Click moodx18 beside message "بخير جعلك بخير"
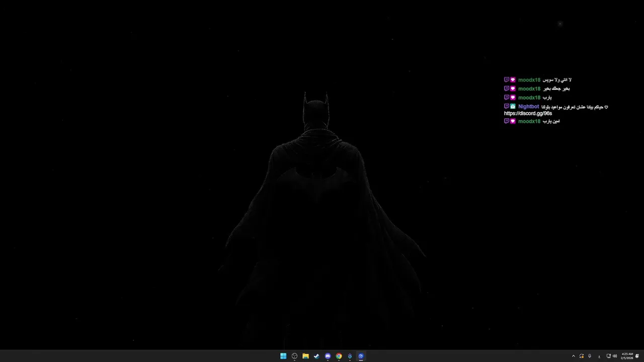 coord(529,89)
